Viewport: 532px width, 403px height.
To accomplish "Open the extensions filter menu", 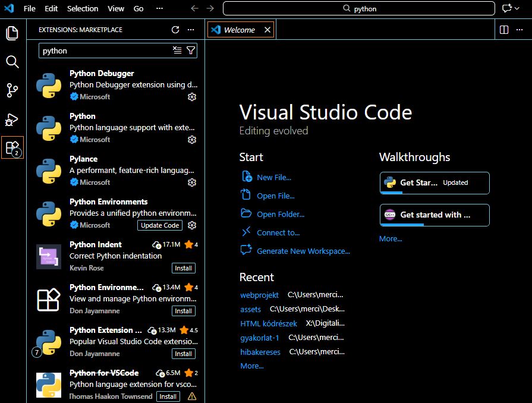I will (x=191, y=51).
